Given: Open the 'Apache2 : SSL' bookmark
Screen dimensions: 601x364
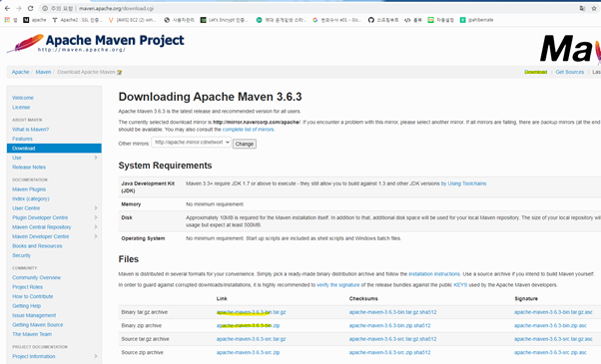Looking at the screenshot, I should pyautogui.click(x=78, y=20).
